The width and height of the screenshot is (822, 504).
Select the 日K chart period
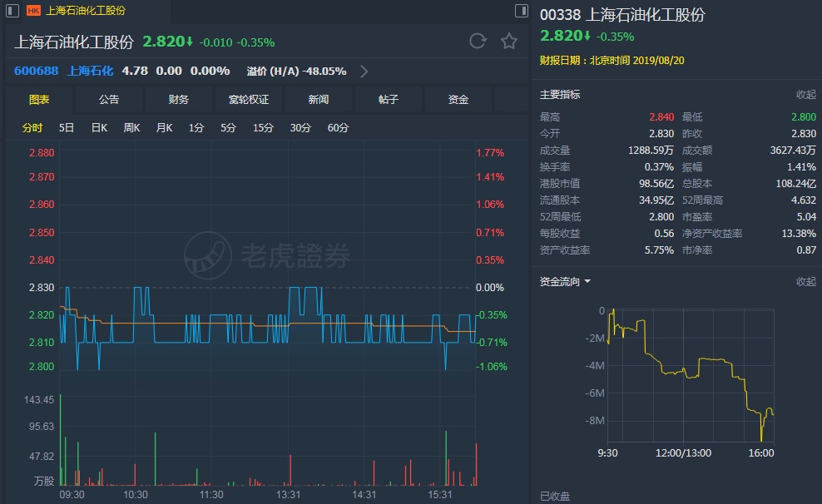(x=99, y=128)
